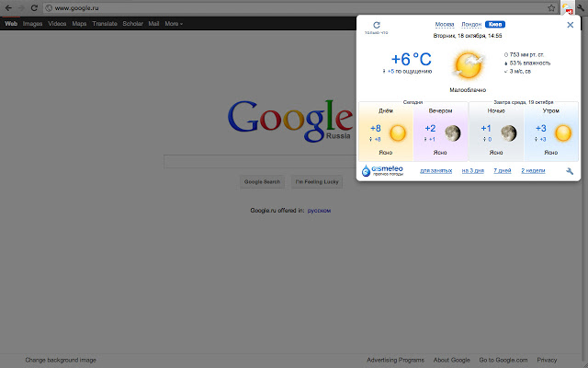Click Change background image link

(x=61, y=360)
